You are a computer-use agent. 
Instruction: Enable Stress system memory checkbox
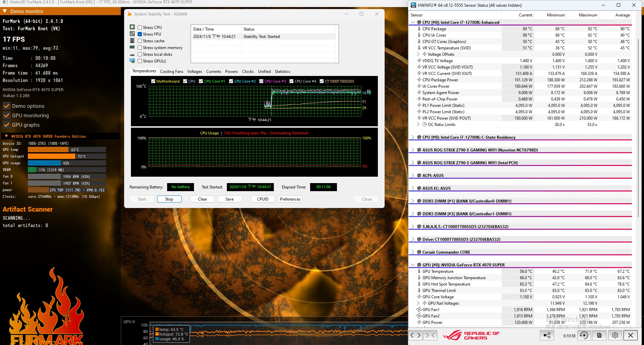(140, 47)
